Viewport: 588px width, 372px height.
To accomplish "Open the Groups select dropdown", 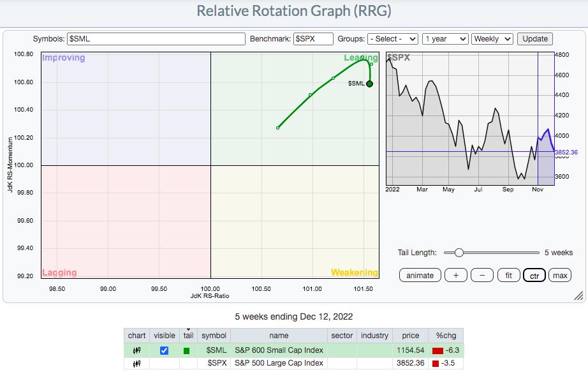I will (393, 39).
